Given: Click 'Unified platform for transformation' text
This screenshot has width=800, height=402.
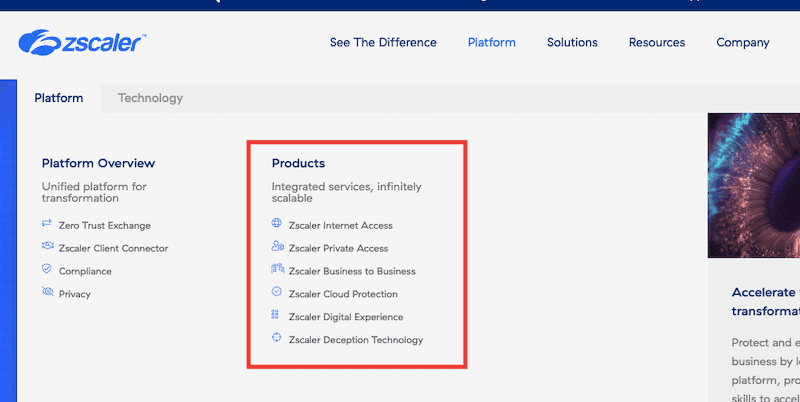Looking at the screenshot, I should (x=94, y=192).
